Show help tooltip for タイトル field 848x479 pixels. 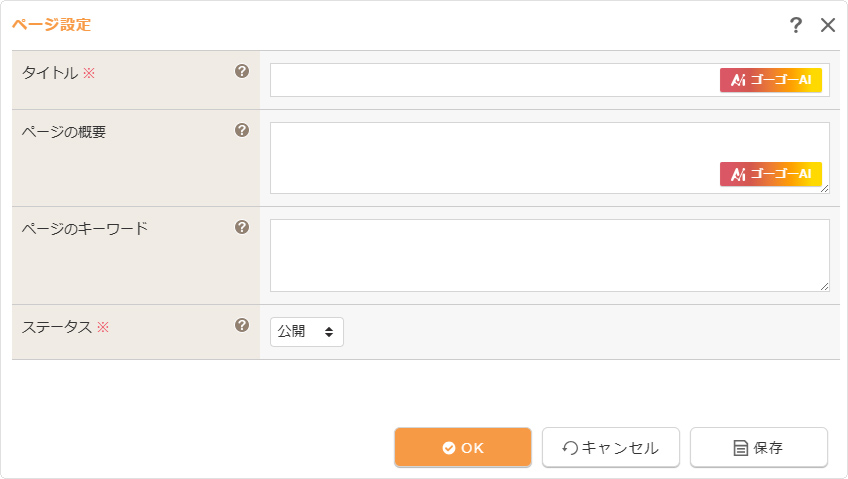click(242, 72)
